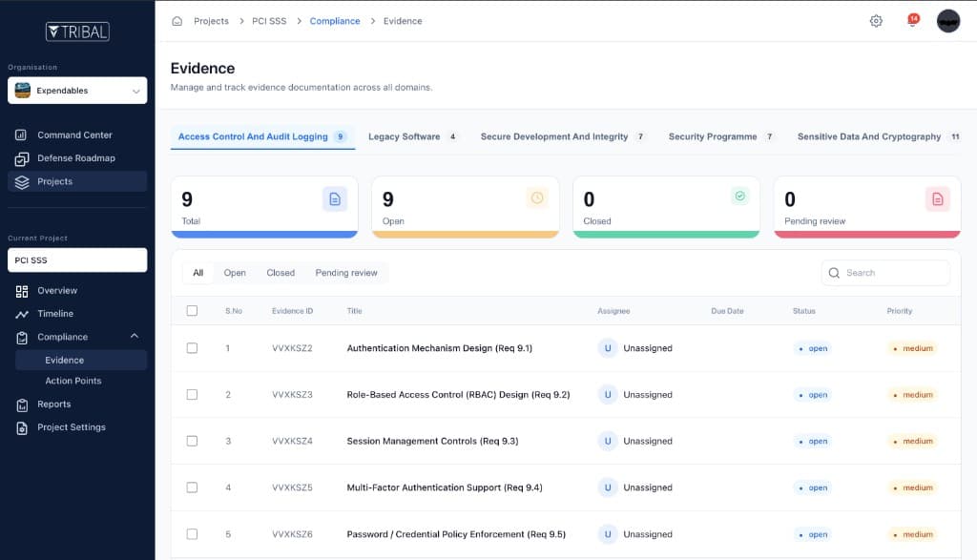Screen dimensions: 977x560
Task: Open priority 'medium' badge for VVXKSZ2
Action: pos(912,348)
